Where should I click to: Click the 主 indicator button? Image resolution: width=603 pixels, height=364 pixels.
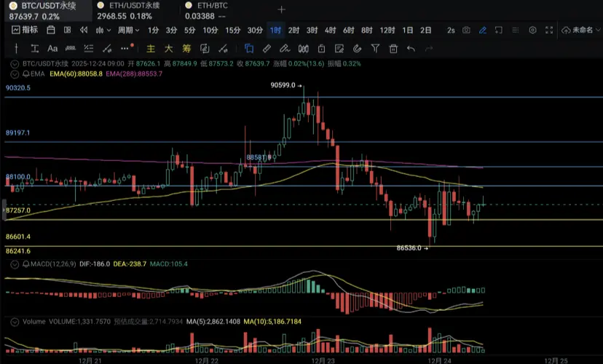click(150, 49)
